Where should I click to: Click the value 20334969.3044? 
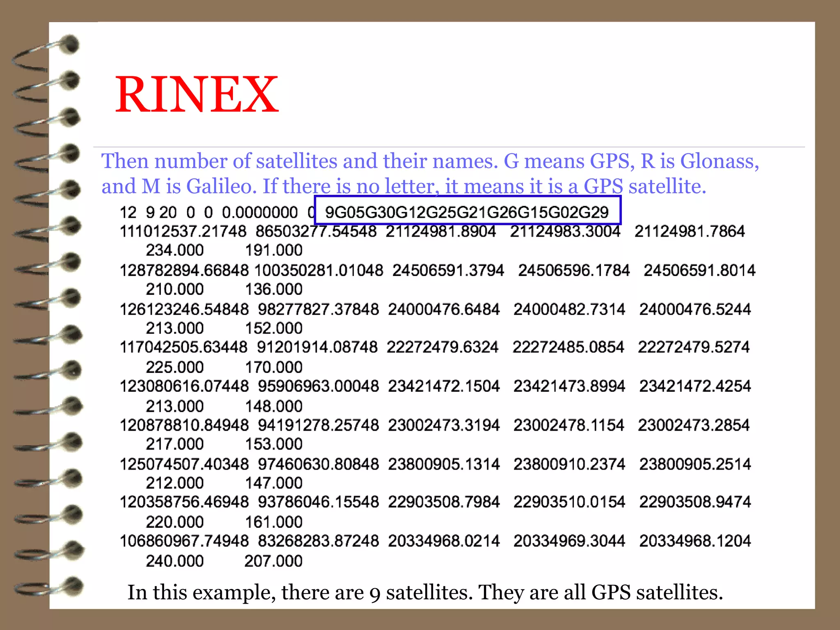tap(569, 541)
